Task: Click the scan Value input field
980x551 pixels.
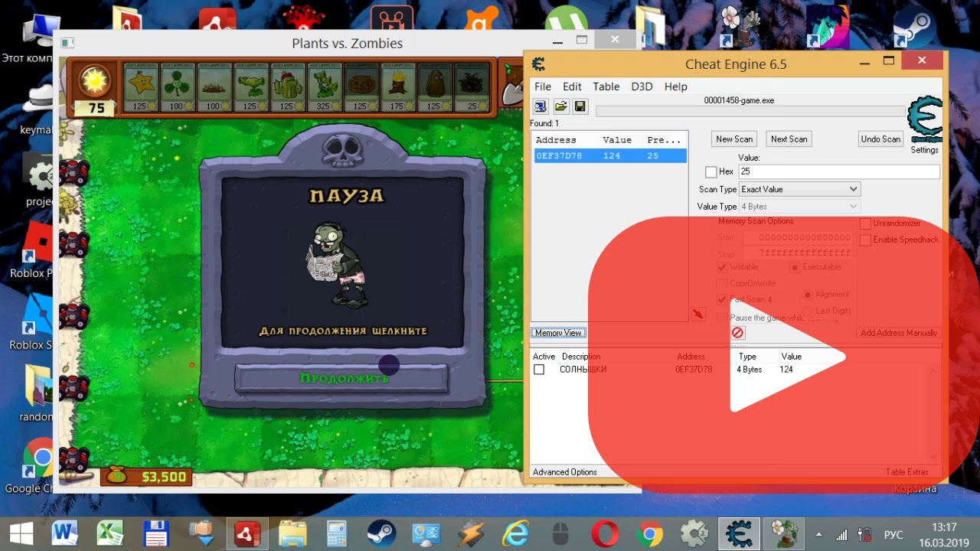Action: click(x=839, y=172)
